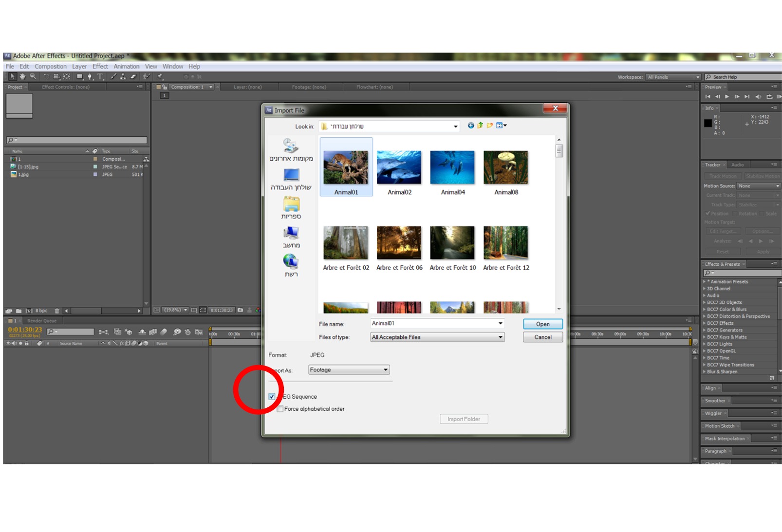Toggle frame blending enable switch in timeline
Screen dimensions: 782x532
click(x=152, y=332)
